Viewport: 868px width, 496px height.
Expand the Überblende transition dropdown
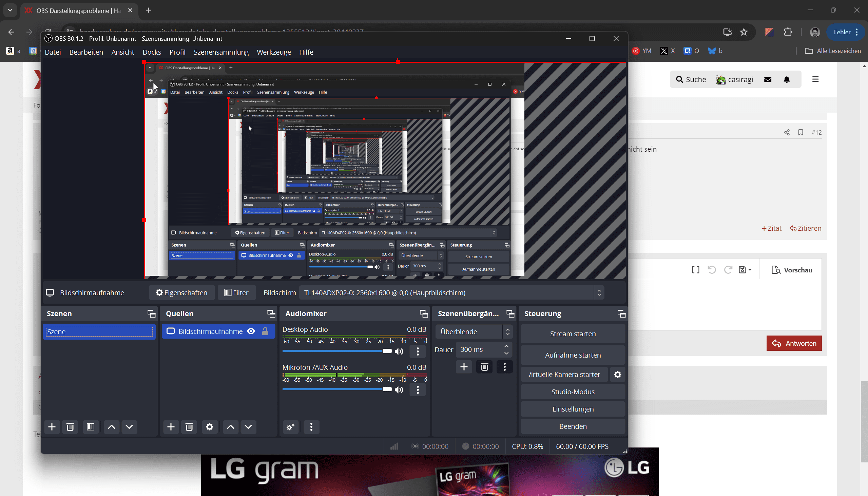(x=474, y=331)
